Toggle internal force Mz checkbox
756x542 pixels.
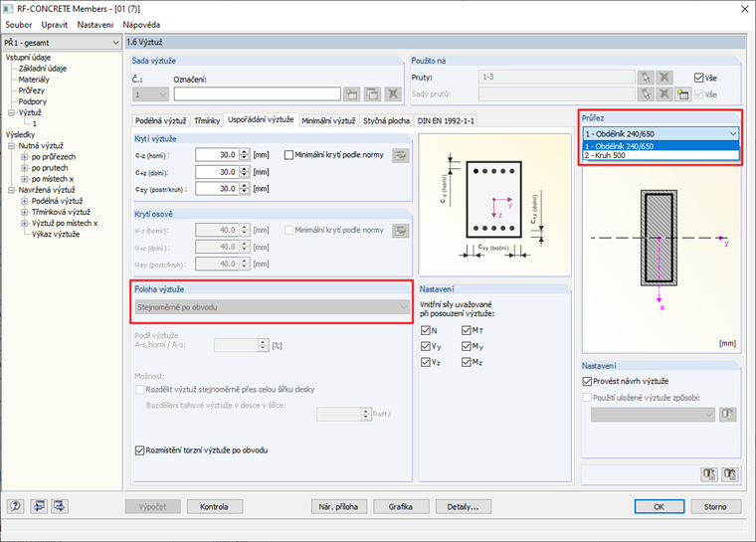tap(467, 362)
